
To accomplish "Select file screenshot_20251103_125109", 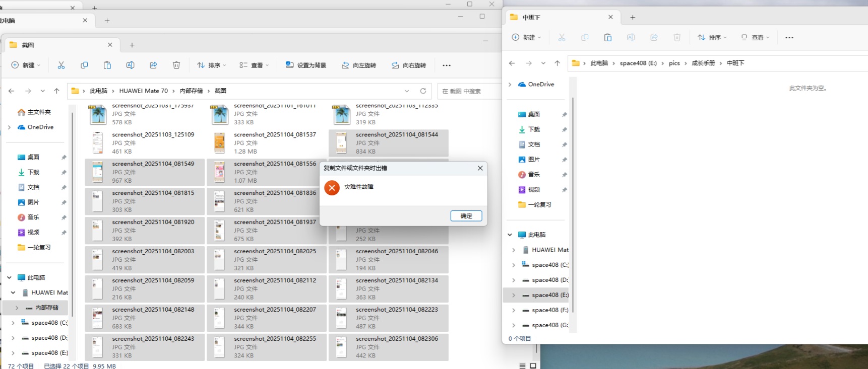I will coord(145,143).
